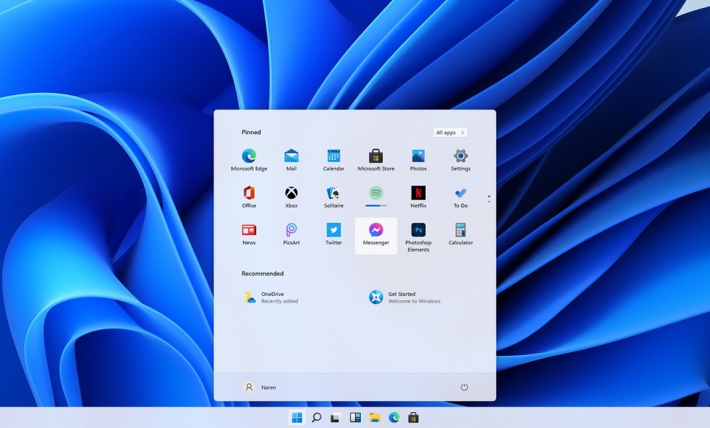This screenshot has width=710, height=428.
Task: Open the Xbox app
Action: (x=291, y=197)
